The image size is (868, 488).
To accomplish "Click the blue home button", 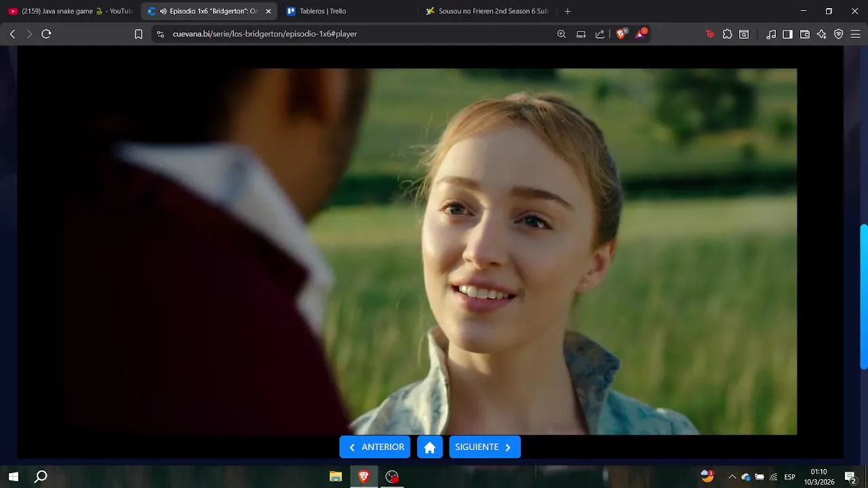I will pos(430,447).
